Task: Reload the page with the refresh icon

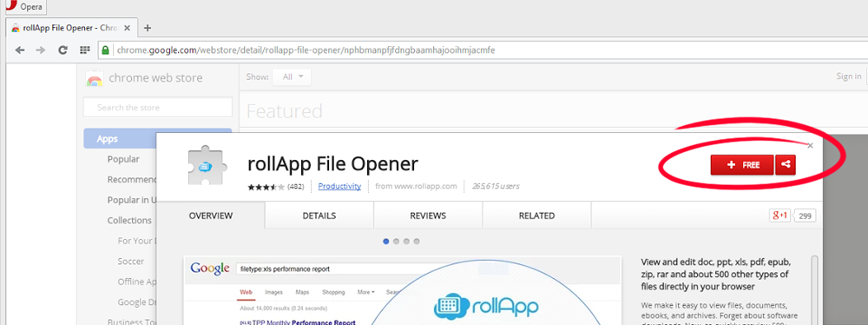Action: click(62, 50)
